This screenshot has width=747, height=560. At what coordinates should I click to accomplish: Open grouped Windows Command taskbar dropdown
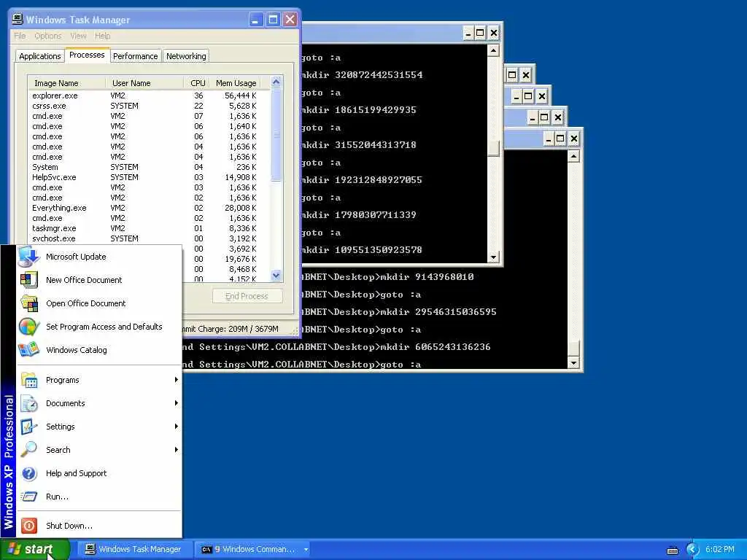[306, 550]
